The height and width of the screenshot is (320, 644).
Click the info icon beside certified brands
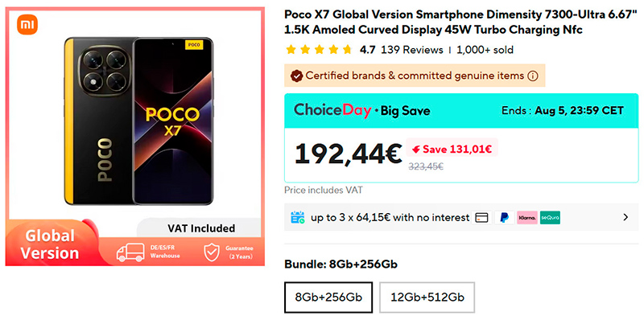tap(532, 76)
